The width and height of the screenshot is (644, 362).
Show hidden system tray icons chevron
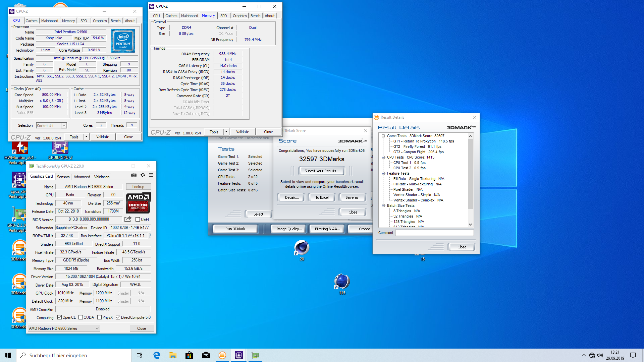point(584,355)
